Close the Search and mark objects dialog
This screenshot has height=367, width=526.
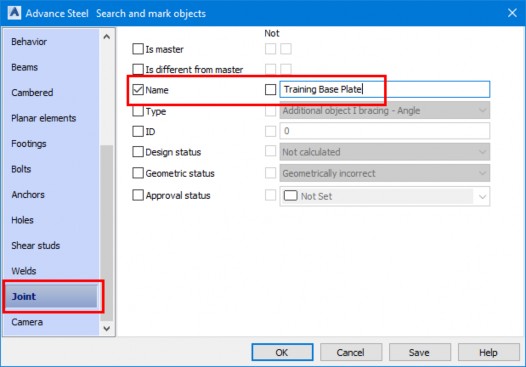(x=512, y=13)
